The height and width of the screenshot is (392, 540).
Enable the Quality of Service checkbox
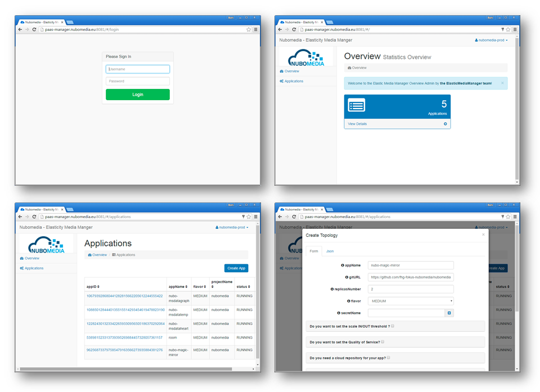(382, 342)
